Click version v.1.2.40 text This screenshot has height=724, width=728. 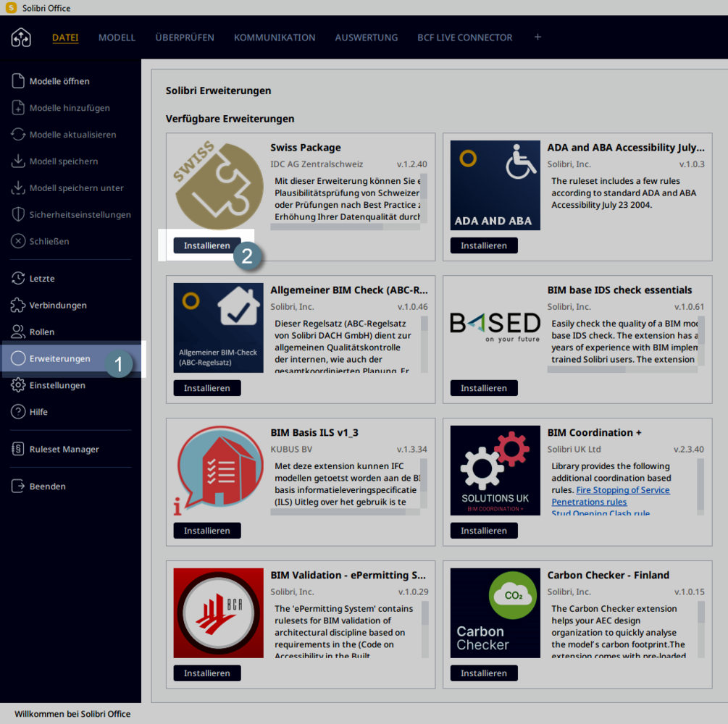[412, 164]
